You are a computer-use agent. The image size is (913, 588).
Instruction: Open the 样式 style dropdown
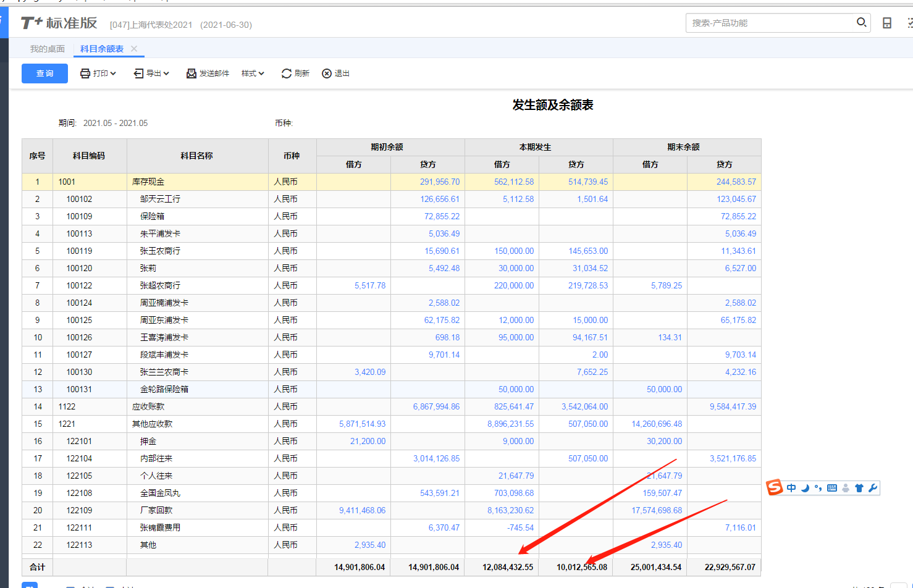pos(253,73)
